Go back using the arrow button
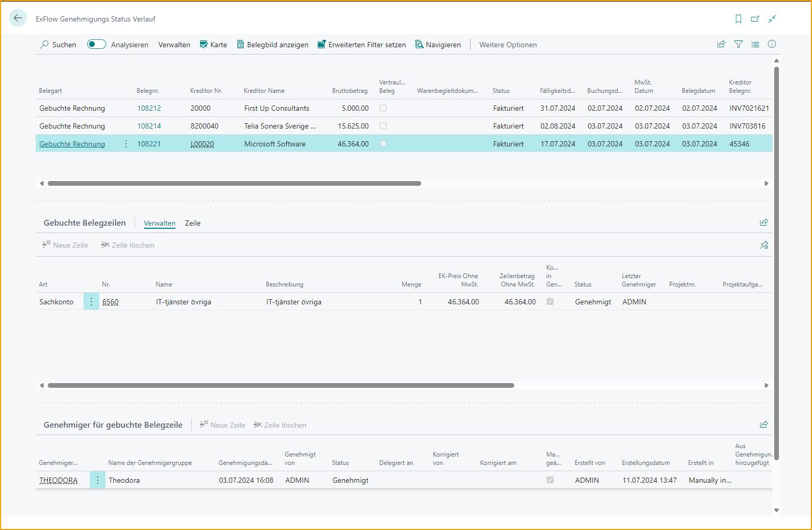This screenshot has height=530, width=812. click(x=18, y=18)
